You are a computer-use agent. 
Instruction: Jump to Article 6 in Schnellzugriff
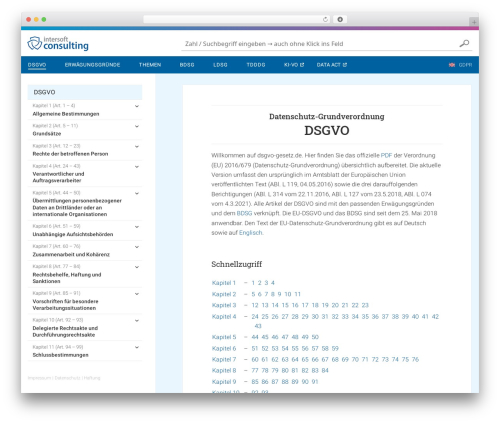(x=260, y=294)
